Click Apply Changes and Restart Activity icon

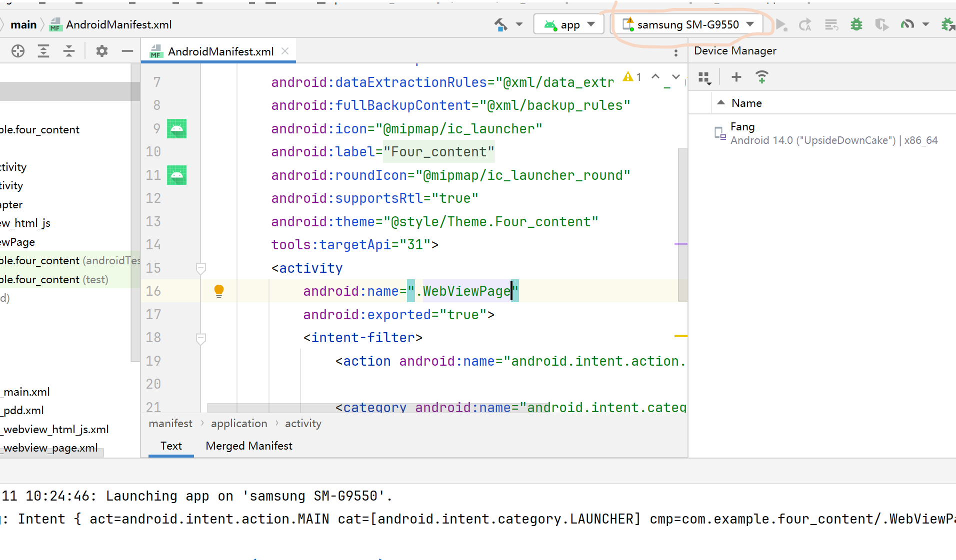click(805, 24)
